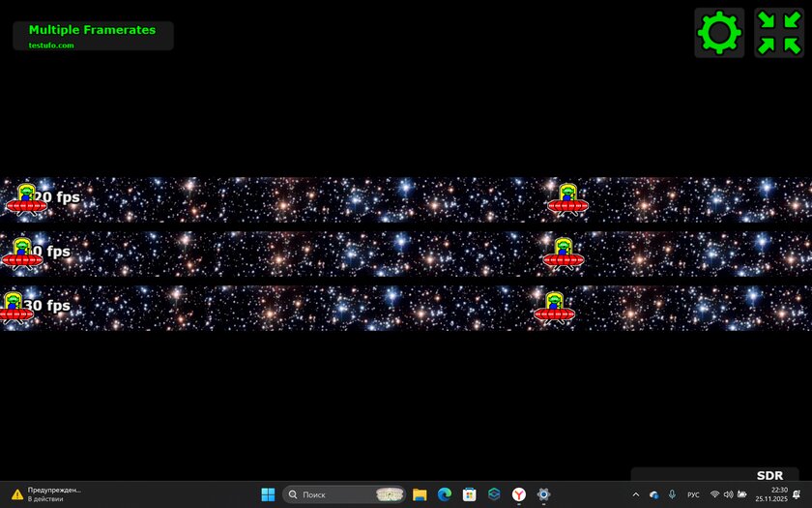The image size is (812, 508).
Task: Open the Wi-Fi network quick settings
Action: [715, 494]
